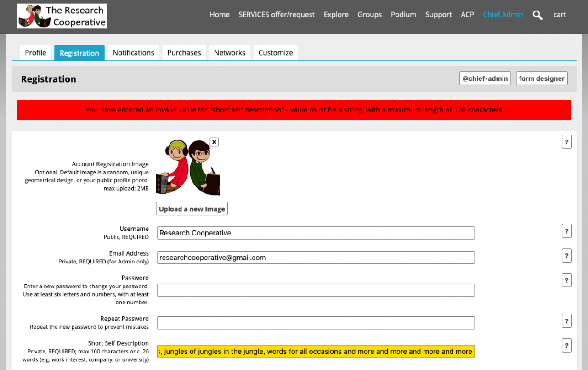588x370 pixels.
Task: Open help for the Email Address field
Action: click(567, 256)
